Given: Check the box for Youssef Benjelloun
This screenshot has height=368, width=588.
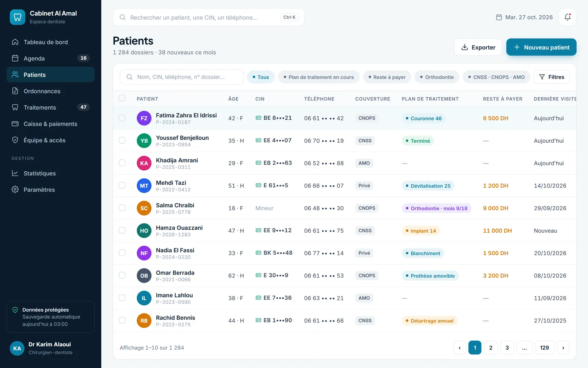Looking at the screenshot, I should (122, 140).
